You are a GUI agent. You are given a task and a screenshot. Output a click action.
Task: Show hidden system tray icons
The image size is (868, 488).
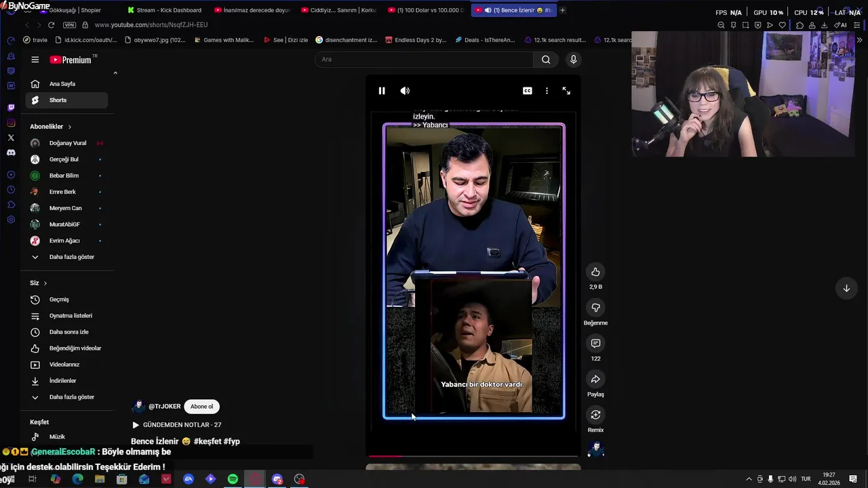(x=749, y=479)
